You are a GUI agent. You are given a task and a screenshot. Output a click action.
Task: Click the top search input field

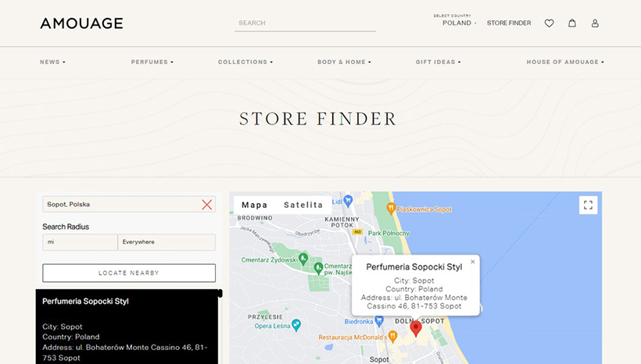pos(305,23)
